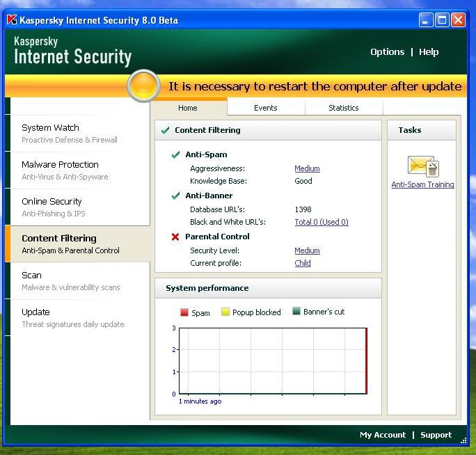Select System Watch in the sidebar
The height and width of the screenshot is (455, 476).
coord(79,134)
